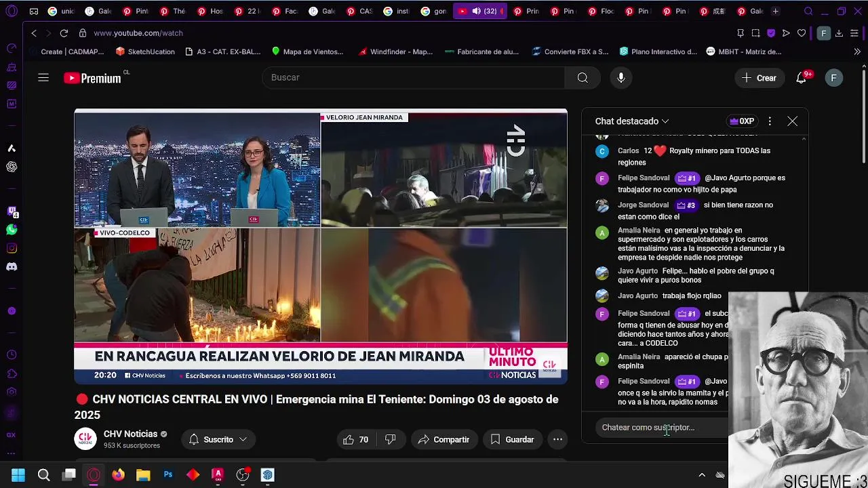868x488 pixels.
Task: Open Photoshop from the taskbar
Action: (x=168, y=474)
